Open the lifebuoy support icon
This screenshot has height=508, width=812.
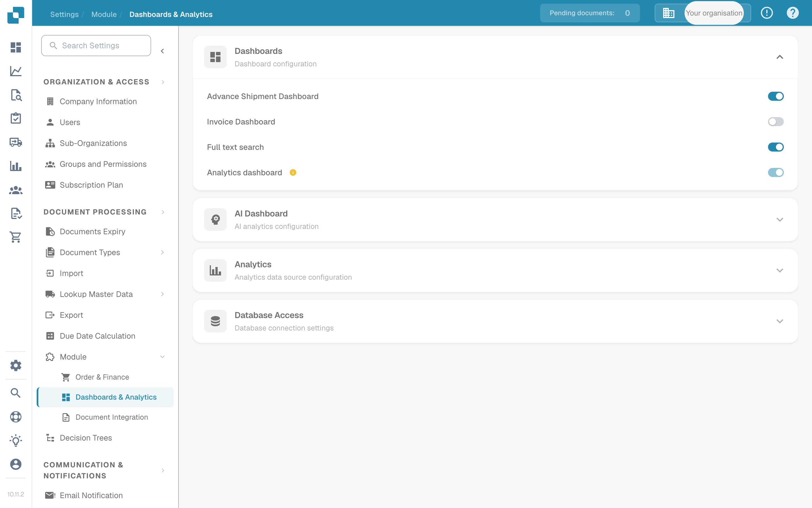pos(16,417)
